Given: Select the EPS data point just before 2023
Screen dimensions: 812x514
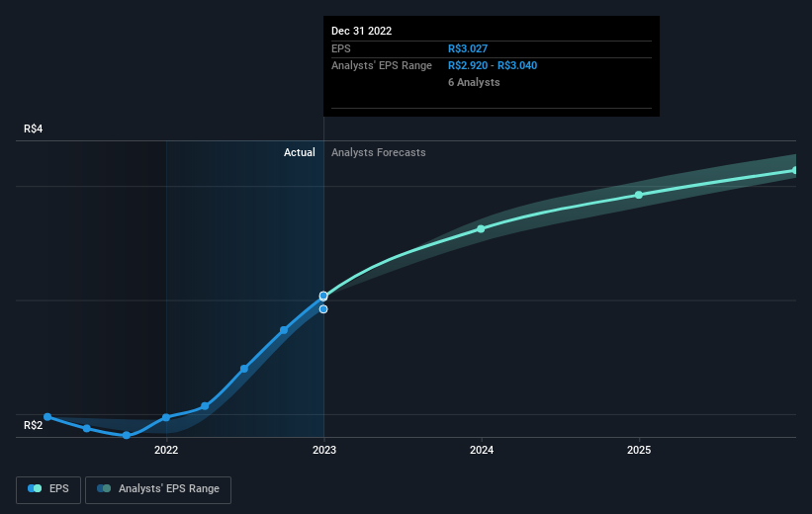Looking at the screenshot, I should tap(284, 330).
